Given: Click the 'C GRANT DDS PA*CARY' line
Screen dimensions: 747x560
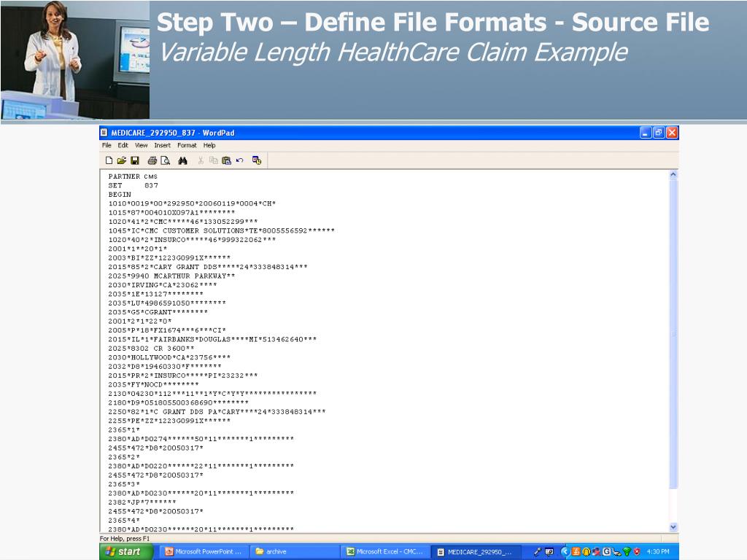Looking at the screenshot, I should 217,411.
